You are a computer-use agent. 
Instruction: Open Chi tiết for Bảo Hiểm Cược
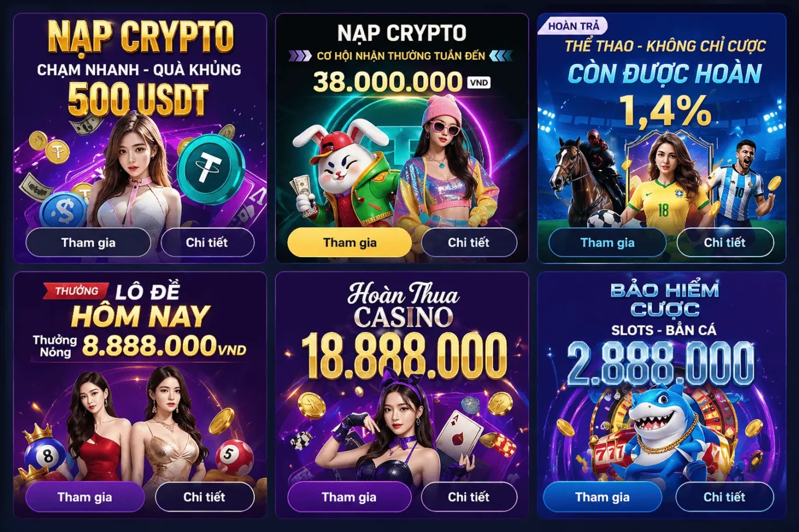click(724, 497)
